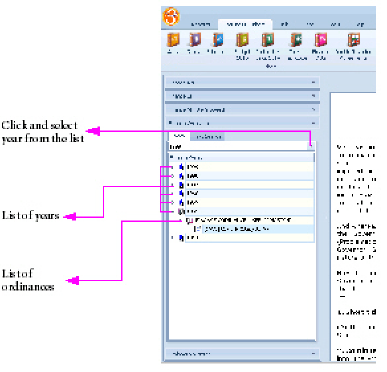Open the blue book ribbon icon
387x372 pixels.
tap(218, 40)
